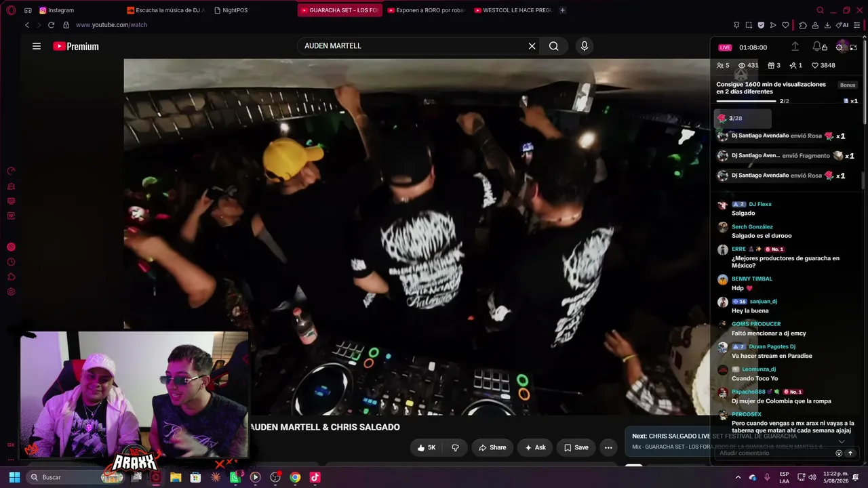Expand the chat down chevron

pos(842,442)
